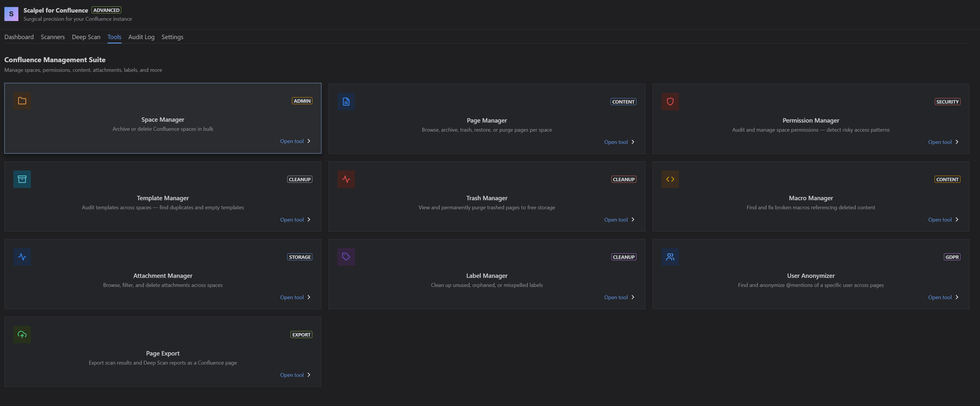Image resolution: width=980 pixels, height=406 pixels.
Task: Open tool link for Page Export
Action: click(296, 375)
